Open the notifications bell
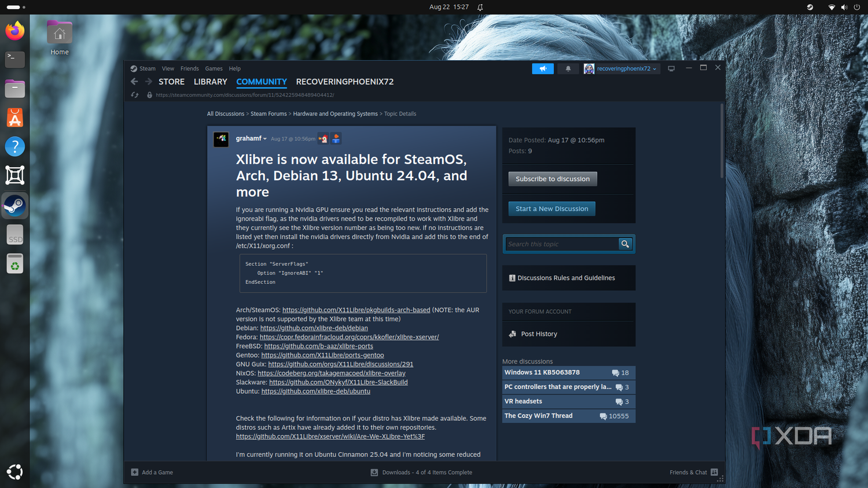 point(568,69)
